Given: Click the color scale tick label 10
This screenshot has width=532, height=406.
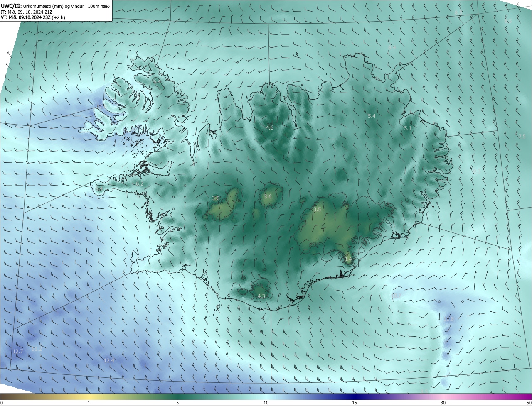Looking at the screenshot, I should click(266, 403).
